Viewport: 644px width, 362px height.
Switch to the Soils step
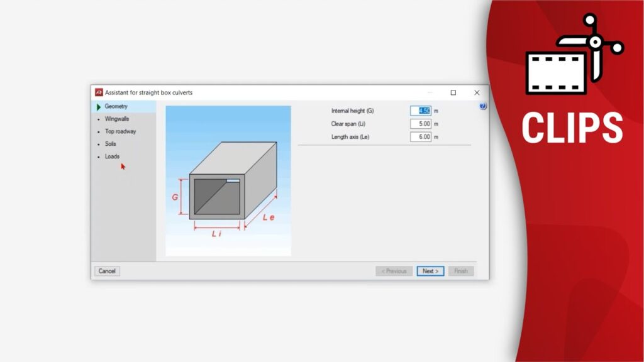(x=111, y=144)
